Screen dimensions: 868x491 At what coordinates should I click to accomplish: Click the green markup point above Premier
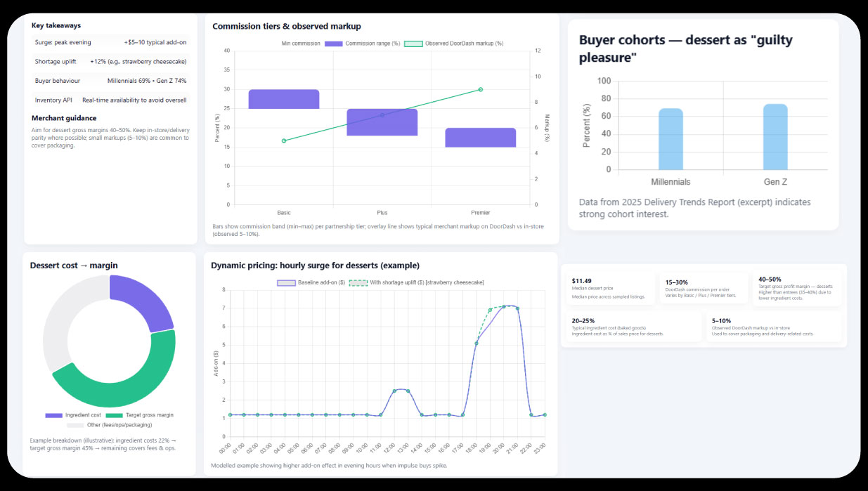point(481,89)
